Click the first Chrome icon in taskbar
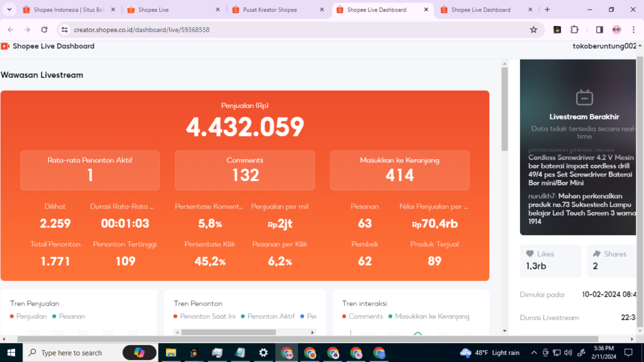Screen dimensions: 644x362 click(x=287, y=353)
